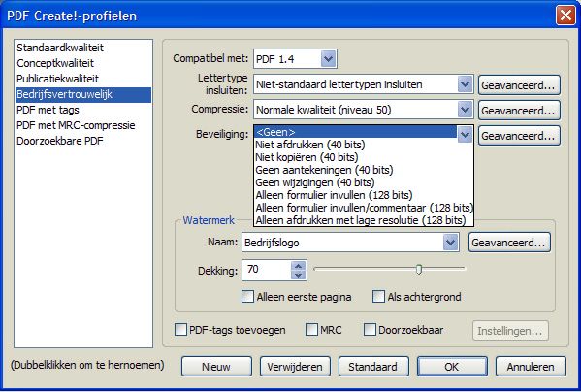581x392 pixels.
Task: Decrease Dekking with the down arrow
Action: (x=299, y=275)
